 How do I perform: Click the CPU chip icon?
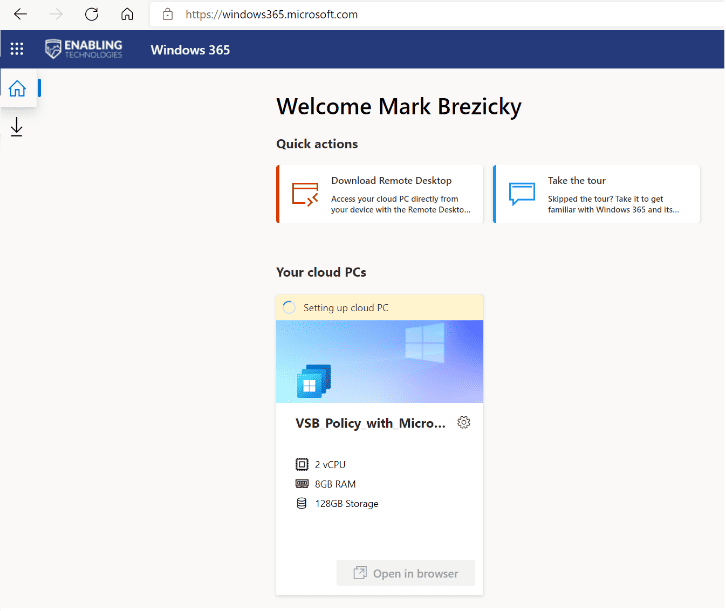click(x=302, y=464)
